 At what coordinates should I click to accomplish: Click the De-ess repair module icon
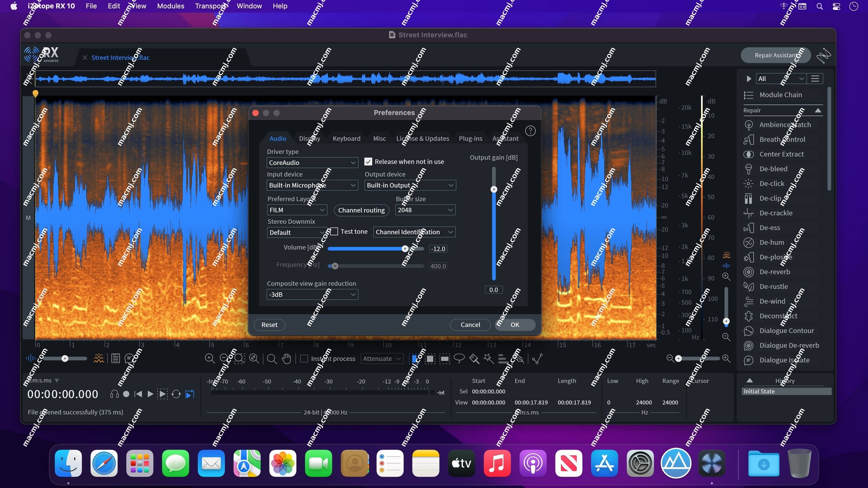(748, 227)
